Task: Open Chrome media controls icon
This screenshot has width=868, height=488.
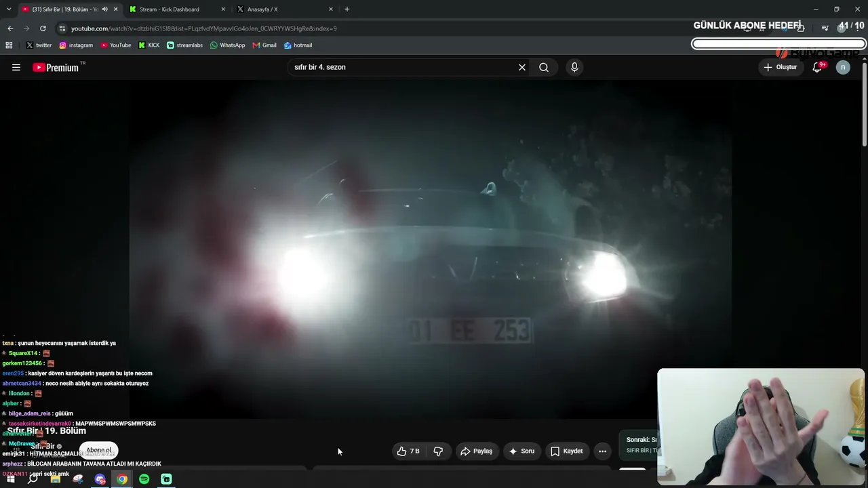Action: coord(825,28)
